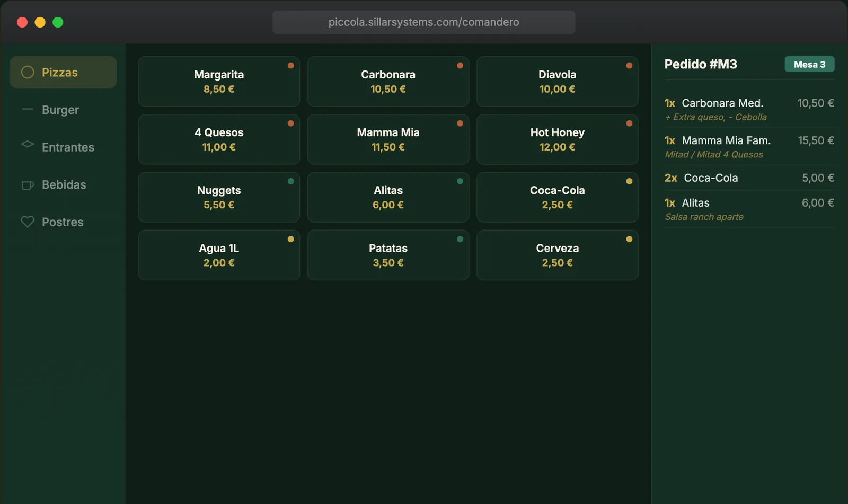Tap the Cerveza product tile
The image size is (848, 504).
(557, 255)
